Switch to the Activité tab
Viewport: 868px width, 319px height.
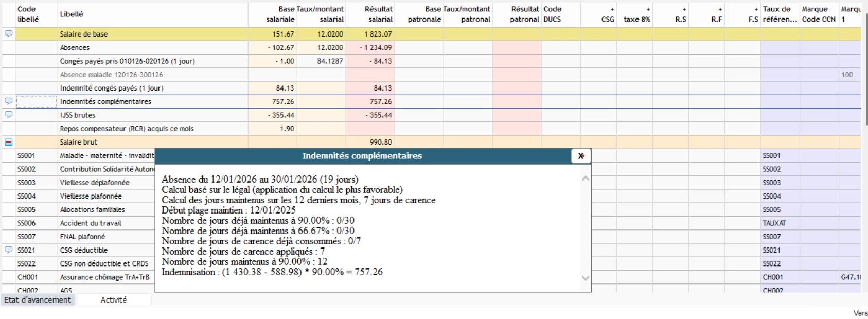coord(114,300)
